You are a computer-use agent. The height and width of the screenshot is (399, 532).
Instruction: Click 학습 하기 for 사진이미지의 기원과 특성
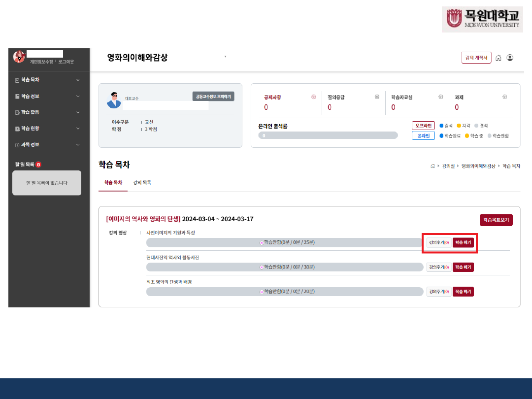click(463, 242)
